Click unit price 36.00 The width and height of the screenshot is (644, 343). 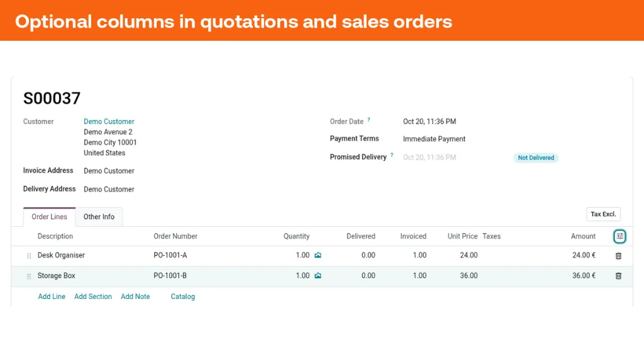pyautogui.click(x=469, y=276)
